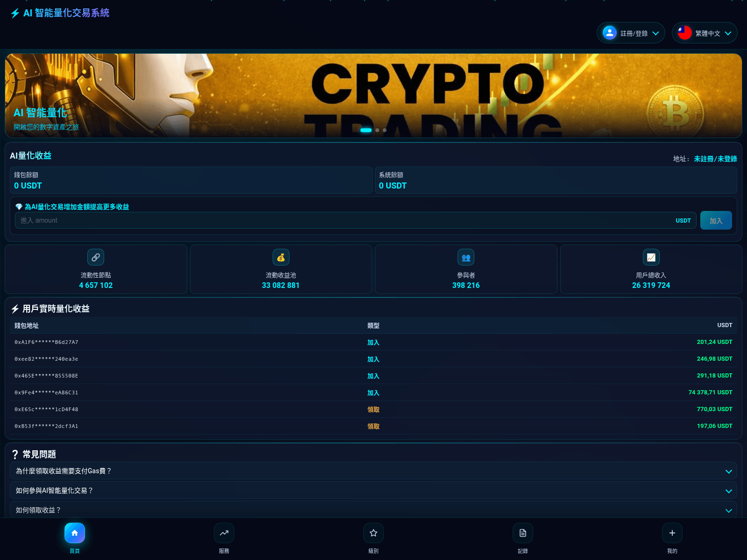Select the first active carousel indicator
Viewport: 747px width, 560px height.
click(x=366, y=130)
